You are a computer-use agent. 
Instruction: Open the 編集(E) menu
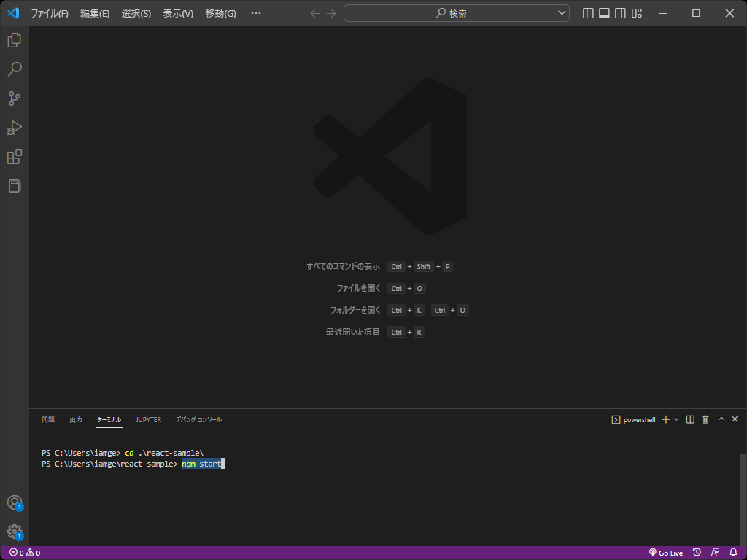(95, 13)
